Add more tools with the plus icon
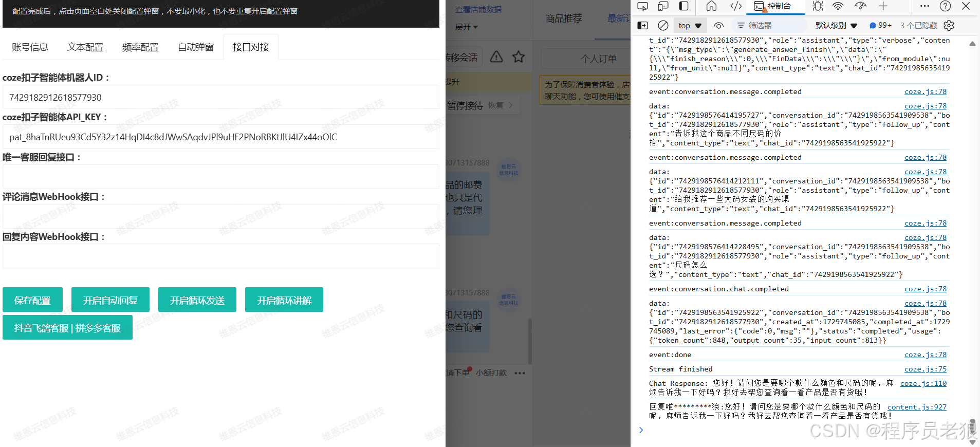 883,6
